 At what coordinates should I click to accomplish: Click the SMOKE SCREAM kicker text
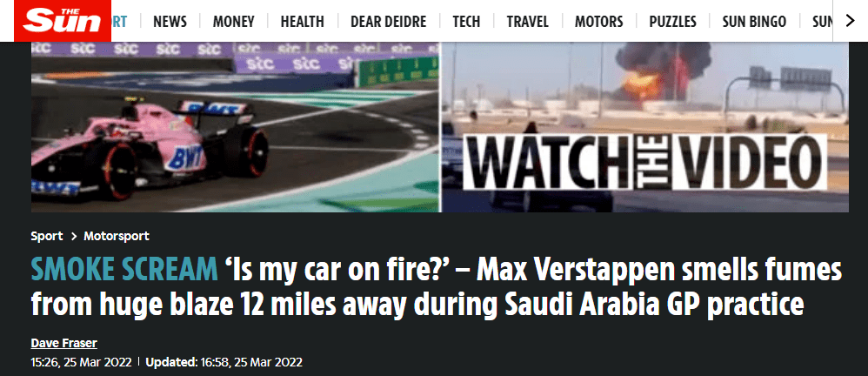tap(124, 270)
